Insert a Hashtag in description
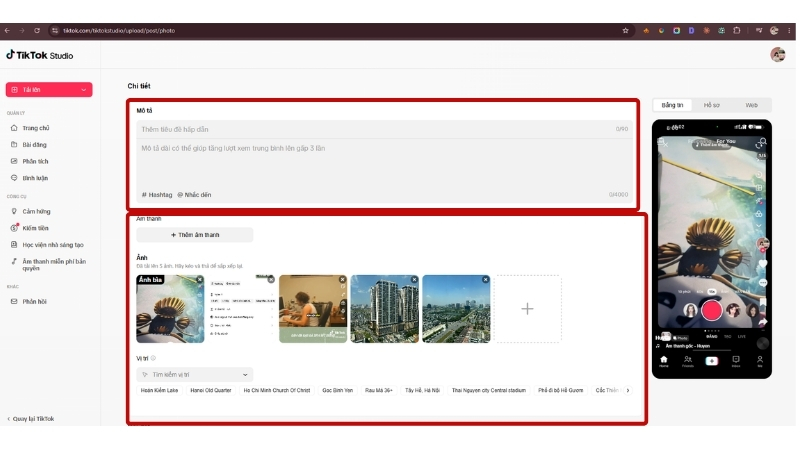The width and height of the screenshot is (800, 450). [157, 195]
